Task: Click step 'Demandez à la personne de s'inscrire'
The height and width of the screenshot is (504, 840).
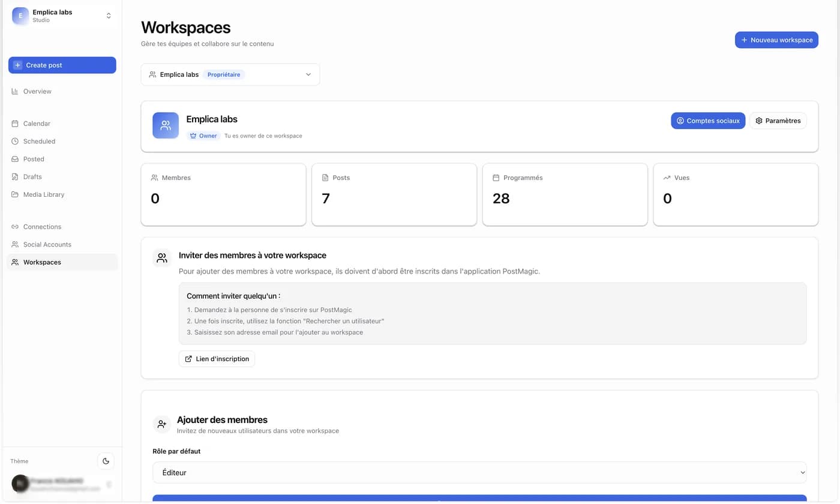Action: point(269,310)
